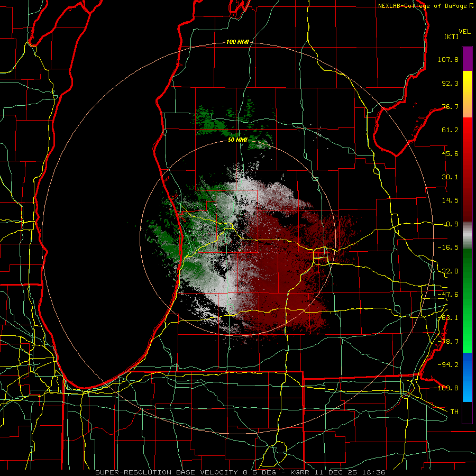Click the -94.2 velocity scale value
This screenshot has height=476, width=476.
[448, 365]
